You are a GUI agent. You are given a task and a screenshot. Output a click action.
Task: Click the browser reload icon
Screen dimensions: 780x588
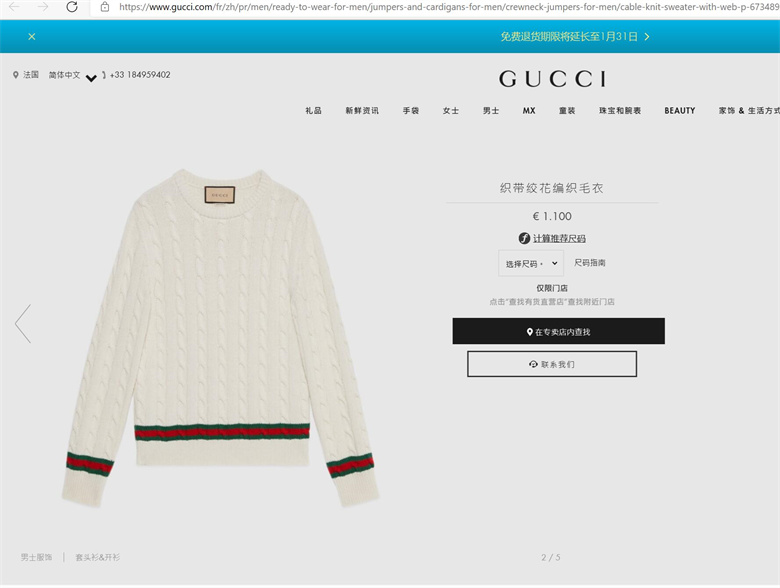72,7
